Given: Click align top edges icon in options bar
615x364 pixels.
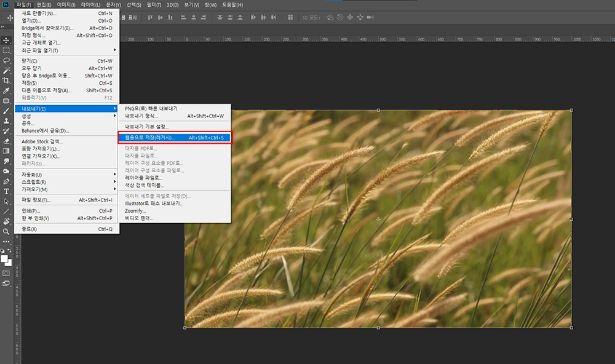Looking at the screenshot, I should 150,17.
